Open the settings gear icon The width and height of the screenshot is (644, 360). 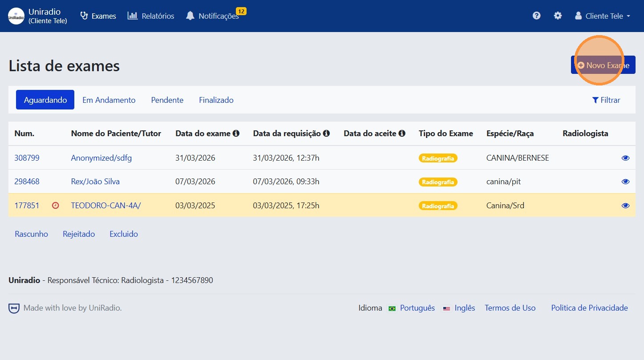(558, 16)
